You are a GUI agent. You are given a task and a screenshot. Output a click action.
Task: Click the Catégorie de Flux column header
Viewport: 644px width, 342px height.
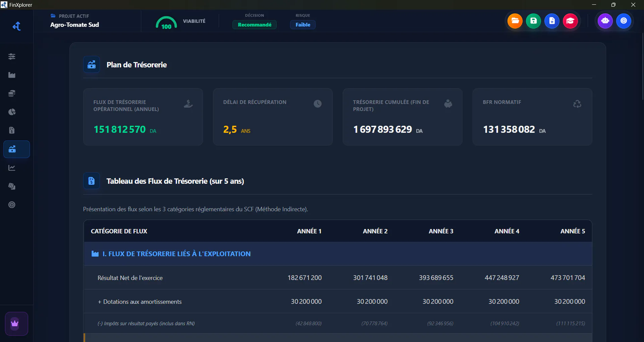click(119, 231)
